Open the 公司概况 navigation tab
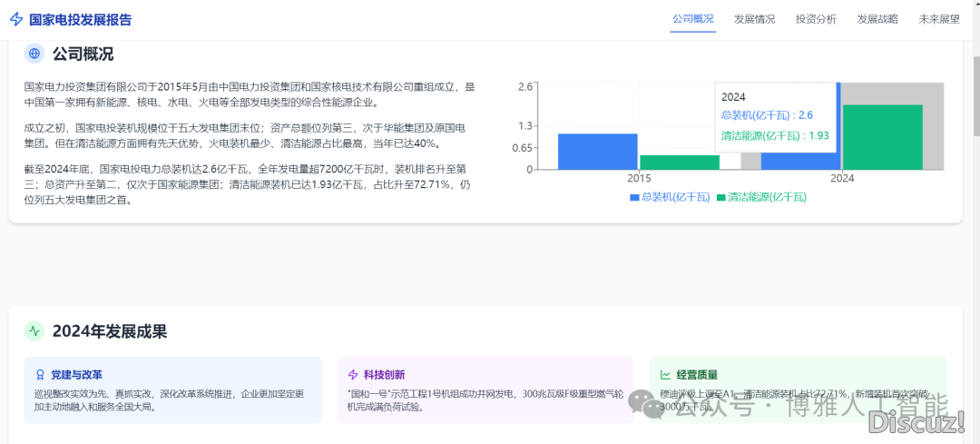This screenshot has width=980, height=444. 692,19
